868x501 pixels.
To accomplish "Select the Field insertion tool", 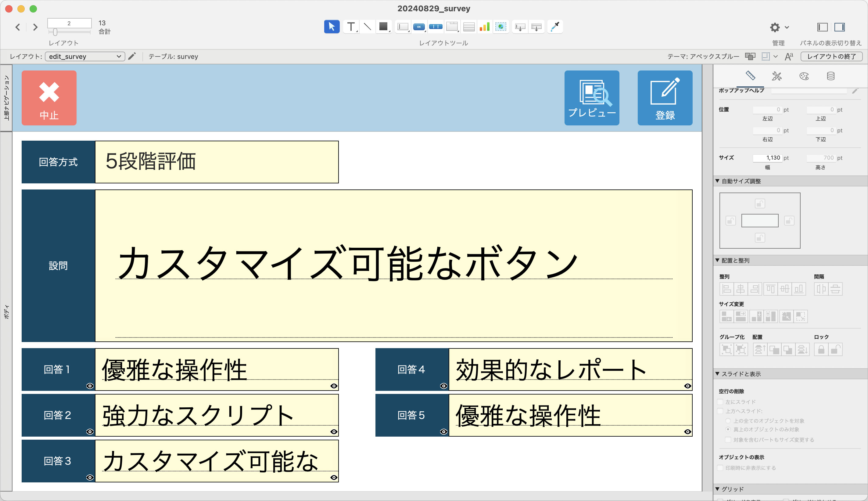I will (x=520, y=27).
